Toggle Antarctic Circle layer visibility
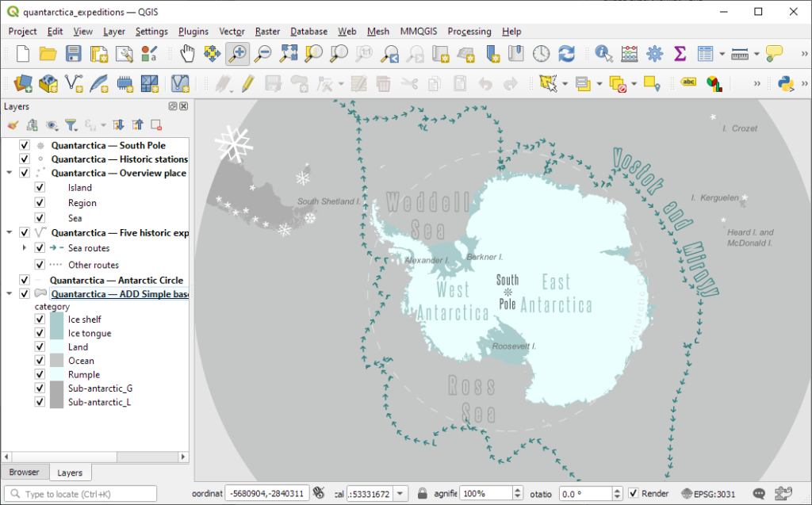Screen dimensions: 812x505 [x=25, y=280]
